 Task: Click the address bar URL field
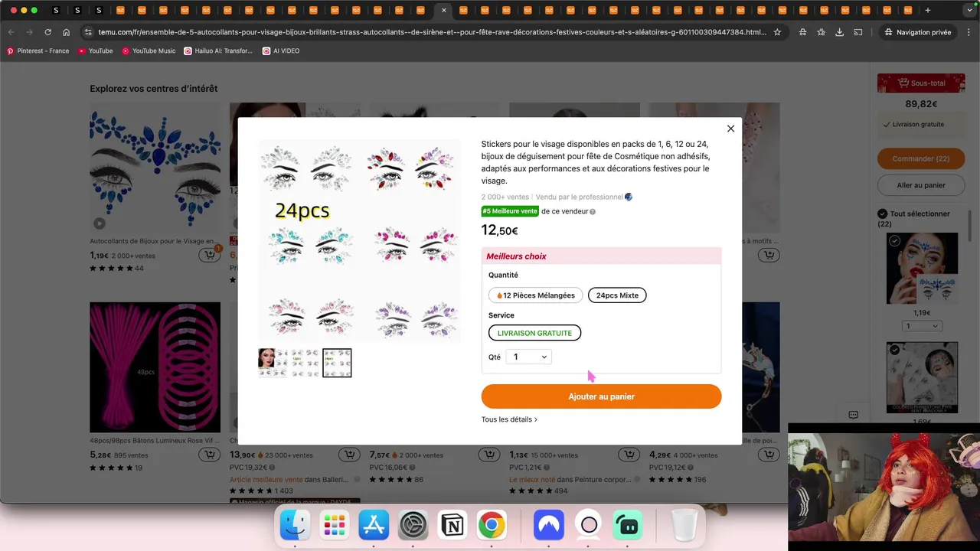pyautogui.click(x=431, y=32)
